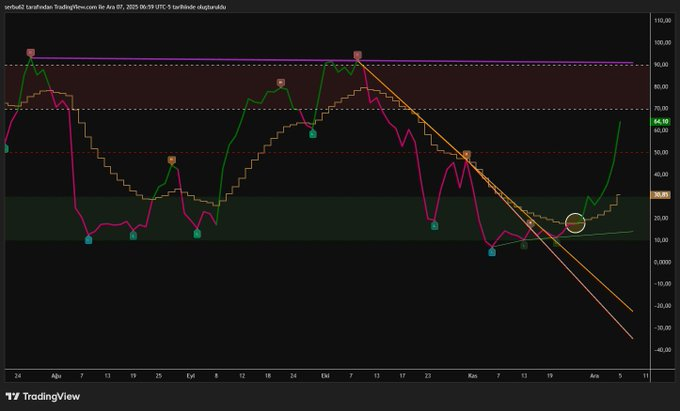Image resolution: width=680 pixels, height=411 pixels.
Task: Click the 100,00 axis label
Action: click(x=662, y=42)
